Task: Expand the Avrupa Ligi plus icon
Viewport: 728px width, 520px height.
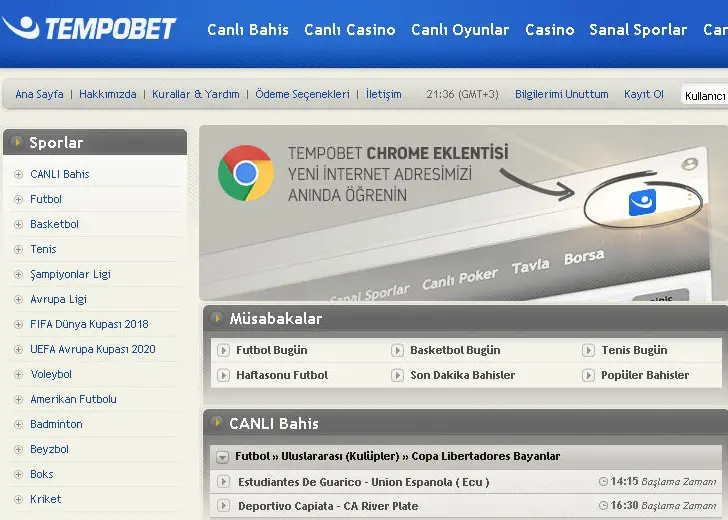Action: 19,299
